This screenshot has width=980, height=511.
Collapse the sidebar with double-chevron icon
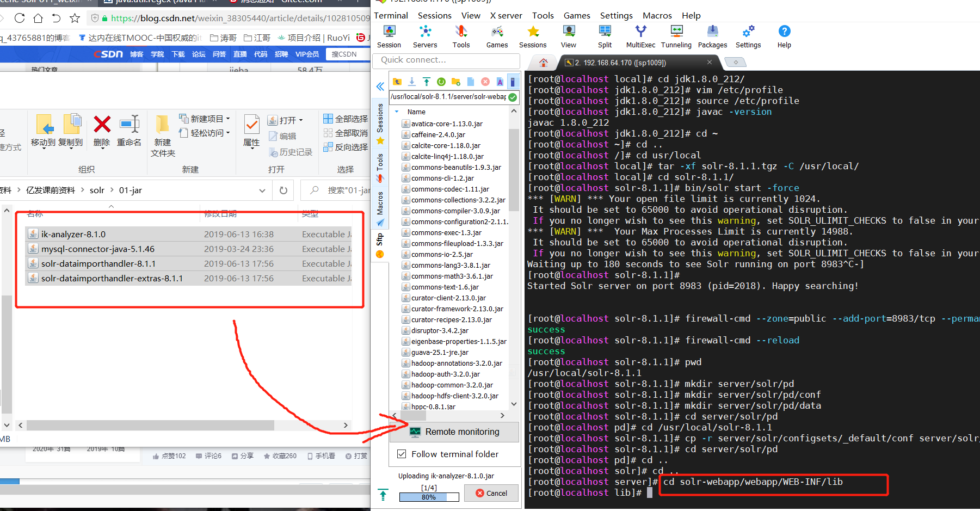pyautogui.click(x=380, y=86)
